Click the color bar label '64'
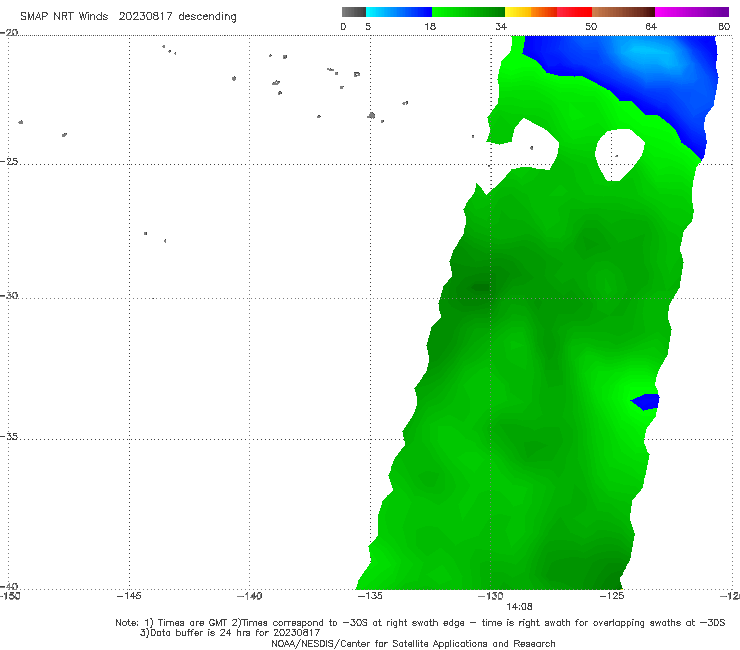This screenshot has height=650, width=740. pyautogui.click(x=651, y=27)
